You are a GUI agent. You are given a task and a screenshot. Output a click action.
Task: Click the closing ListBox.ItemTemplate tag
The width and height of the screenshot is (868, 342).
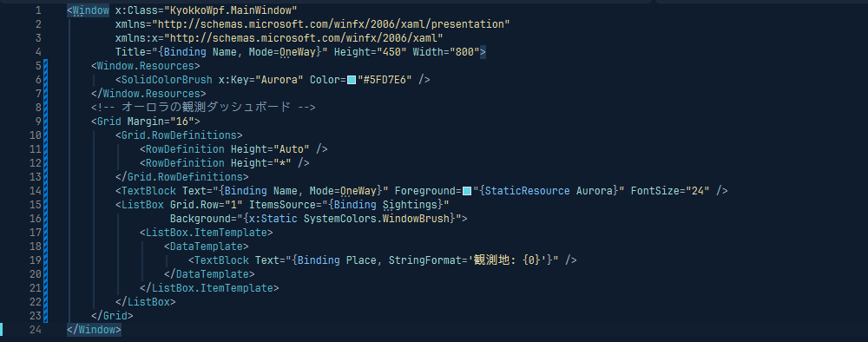(209, 288)
